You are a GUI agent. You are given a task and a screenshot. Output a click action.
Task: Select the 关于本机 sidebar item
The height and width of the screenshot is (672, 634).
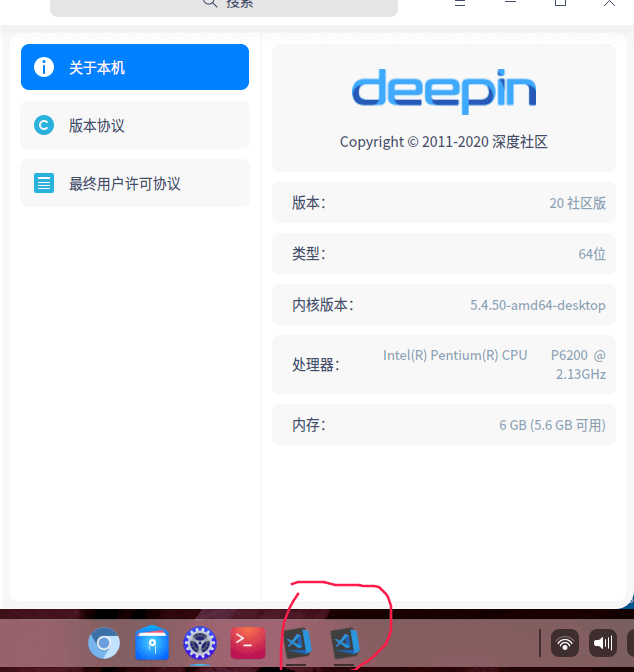coord(134,68)
